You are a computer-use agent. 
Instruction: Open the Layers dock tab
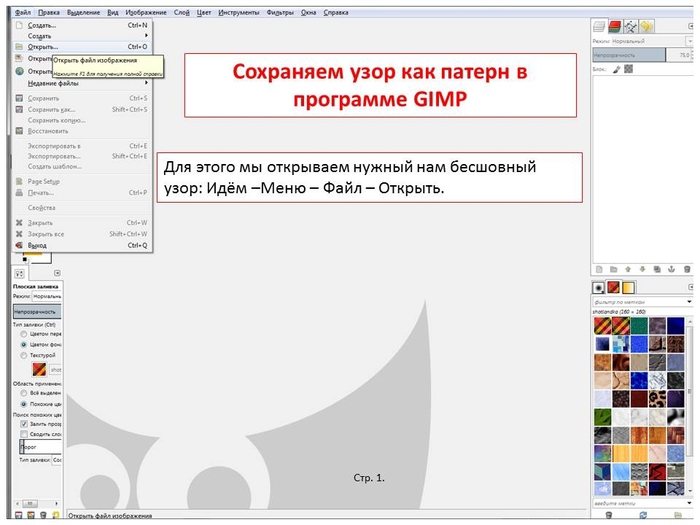tap(599, 27)
